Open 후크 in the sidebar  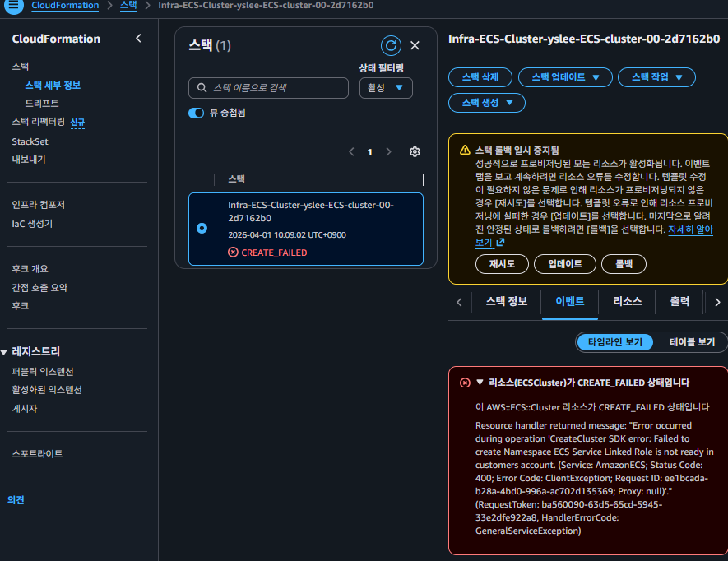21,305
